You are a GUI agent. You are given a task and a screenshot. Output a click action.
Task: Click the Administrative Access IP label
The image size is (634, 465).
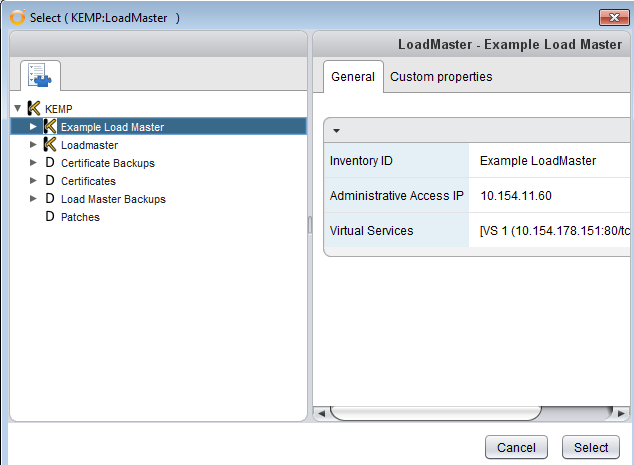pos(397,195)
